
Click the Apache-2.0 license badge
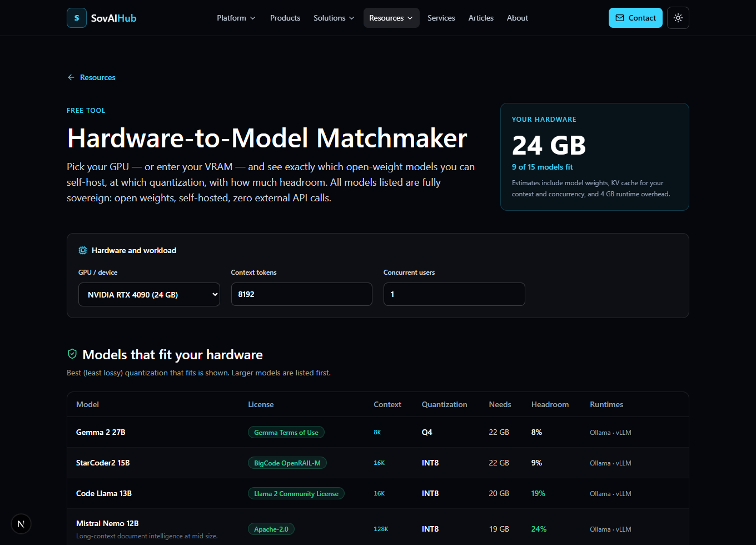pos(271,529)
